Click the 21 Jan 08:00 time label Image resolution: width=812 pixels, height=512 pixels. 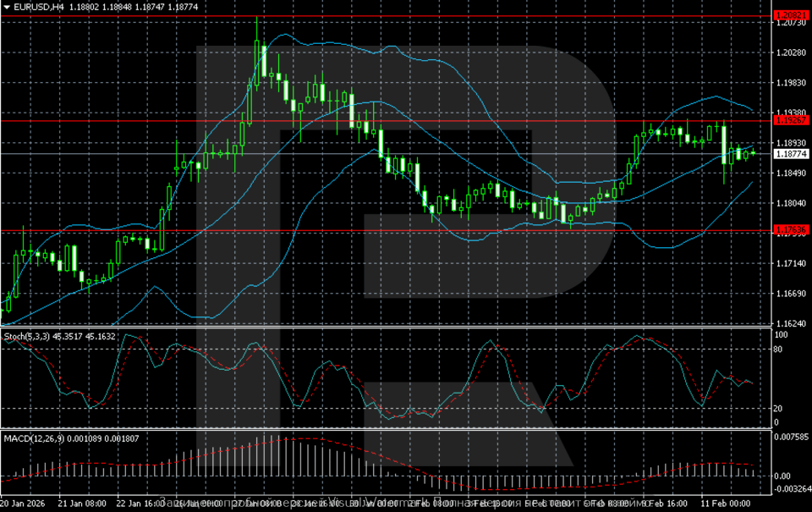point(84,504)
